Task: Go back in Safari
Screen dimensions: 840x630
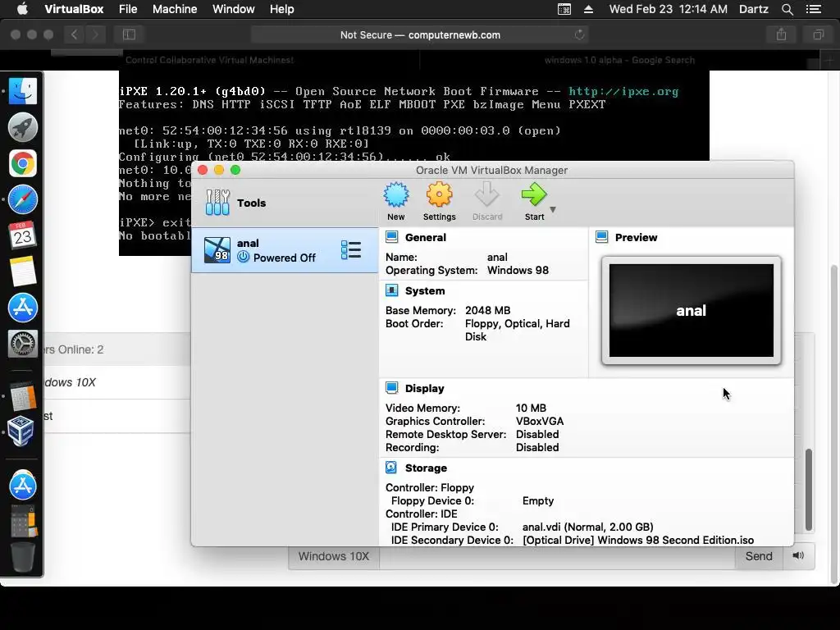Action: [x=74, y=34]
